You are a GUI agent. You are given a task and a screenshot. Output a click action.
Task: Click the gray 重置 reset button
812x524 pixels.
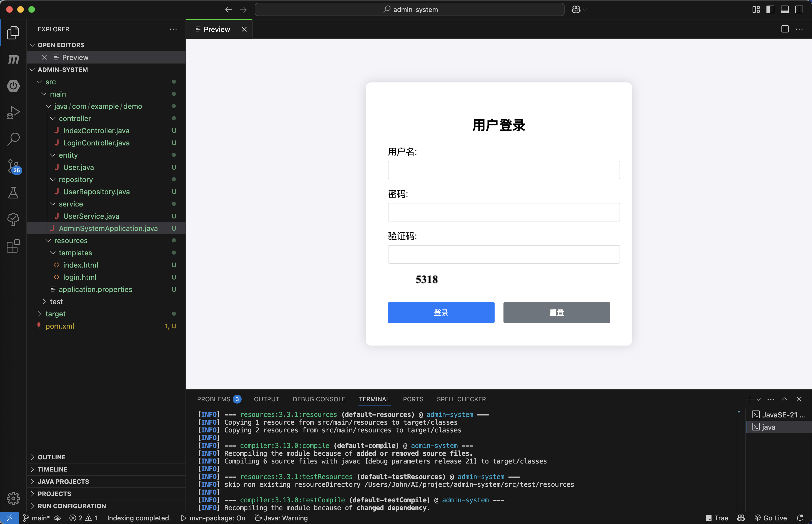pyautogui.click(x=556, y=312)
